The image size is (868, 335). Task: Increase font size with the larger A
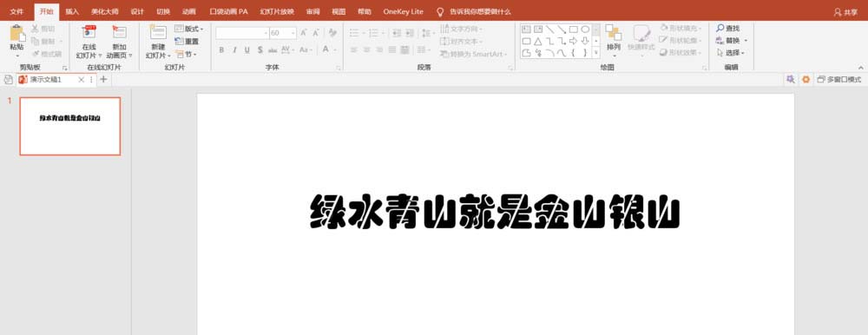pos(303,33)
